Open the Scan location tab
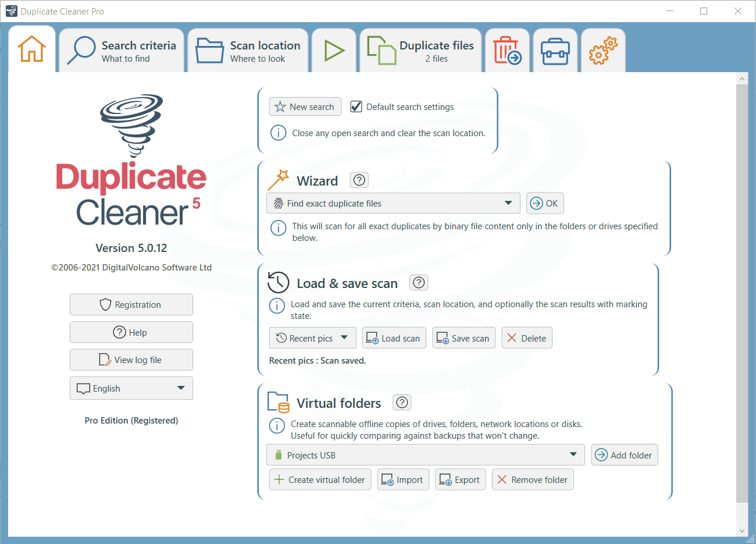Screen dimensions: 756x544 pyautogui.click(x=248, y=51)
